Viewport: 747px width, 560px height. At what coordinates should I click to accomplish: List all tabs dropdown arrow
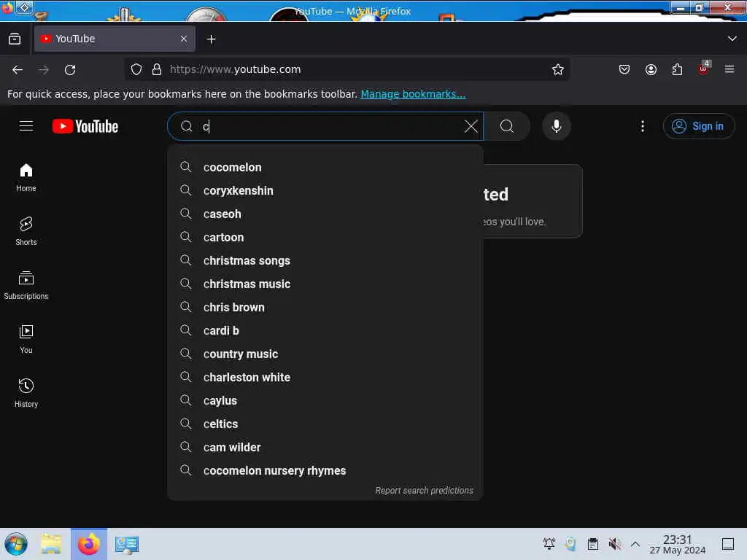[732, 39]
